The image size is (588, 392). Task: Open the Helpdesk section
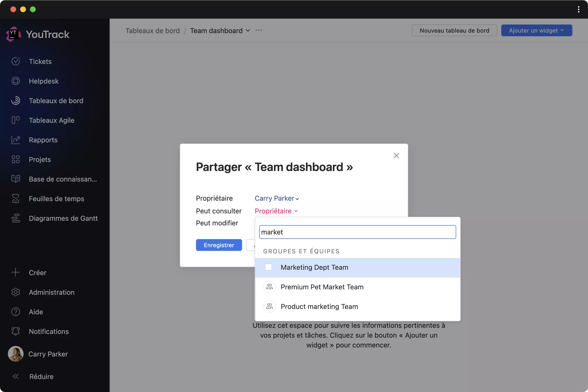coord(44,81)
